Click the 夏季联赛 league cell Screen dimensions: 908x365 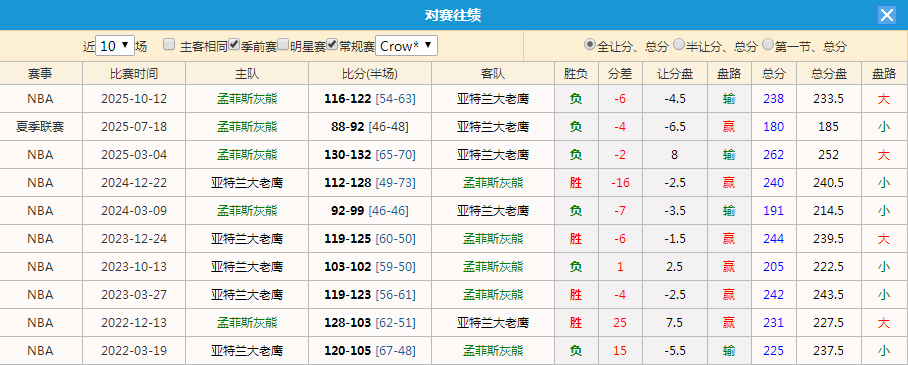click(41, 127)
